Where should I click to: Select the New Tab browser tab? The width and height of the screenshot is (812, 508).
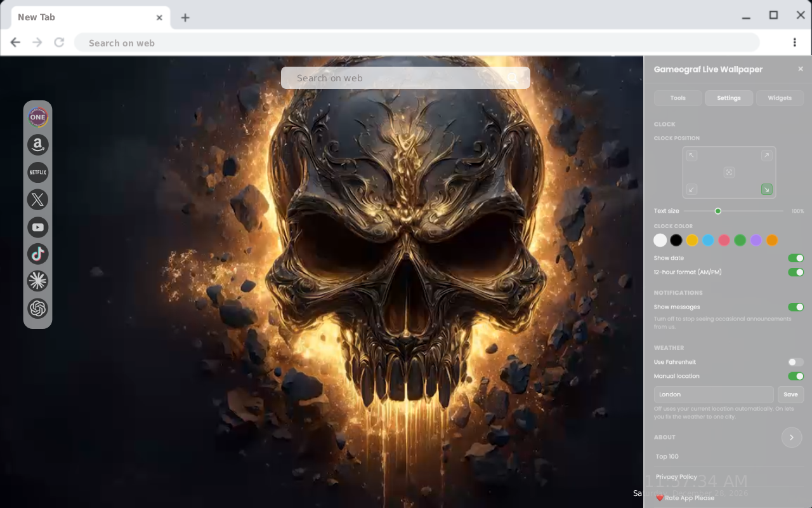[x=91, y=17]
